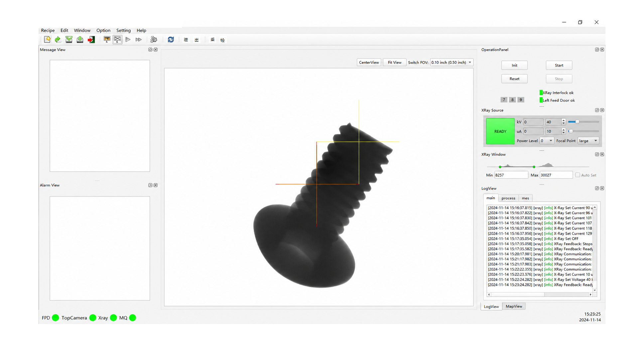644x344 pixels.
Task: Close the Alarm View panel
Action: [x=156, y=185]
